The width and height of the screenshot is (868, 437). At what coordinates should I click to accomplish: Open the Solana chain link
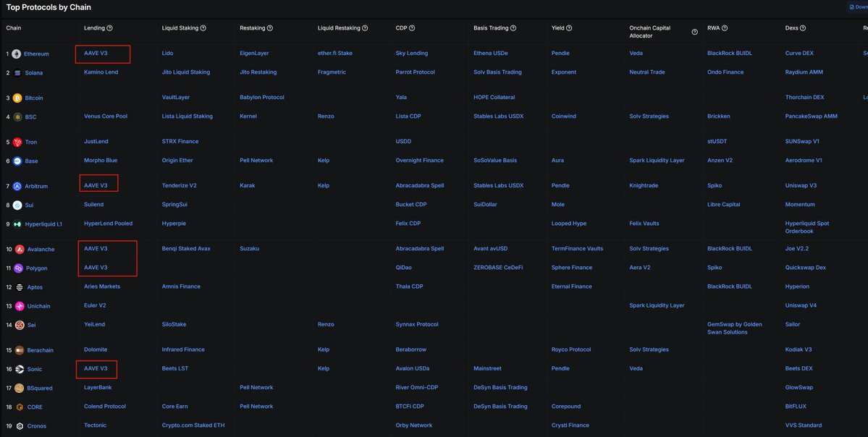click(x=34, y=73)
